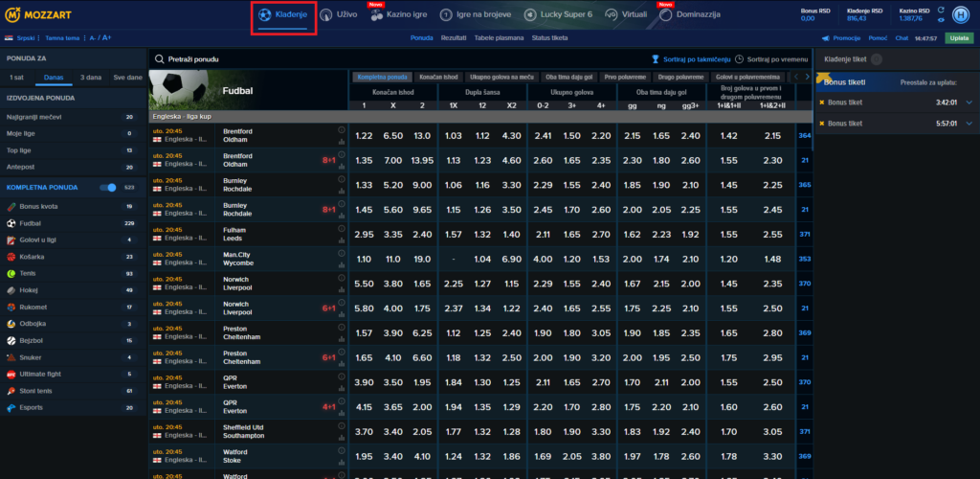Remove the bonus ticket expiring in 5:57:01

click(x=822, y=124)
